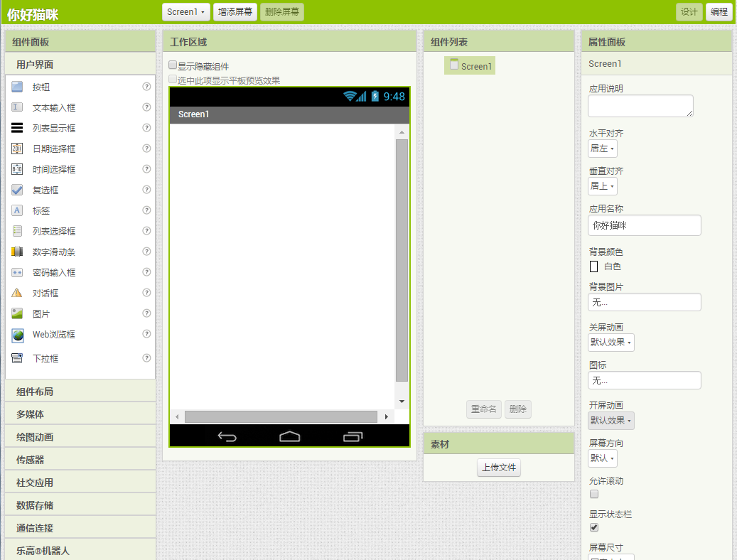The width and height of the screenshot is (737, 560).
Task: Select the 按钮 (Button) component icon
Action: pyautogui.click(x=18, y=87)
